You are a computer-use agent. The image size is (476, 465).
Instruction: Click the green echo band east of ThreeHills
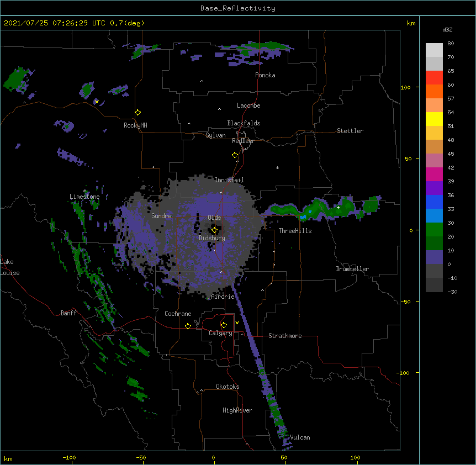(x=322, y=209)
